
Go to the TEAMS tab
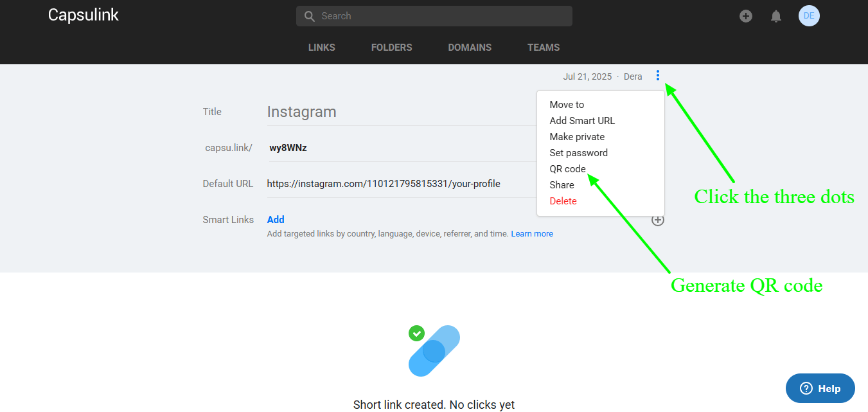point(544,48)
